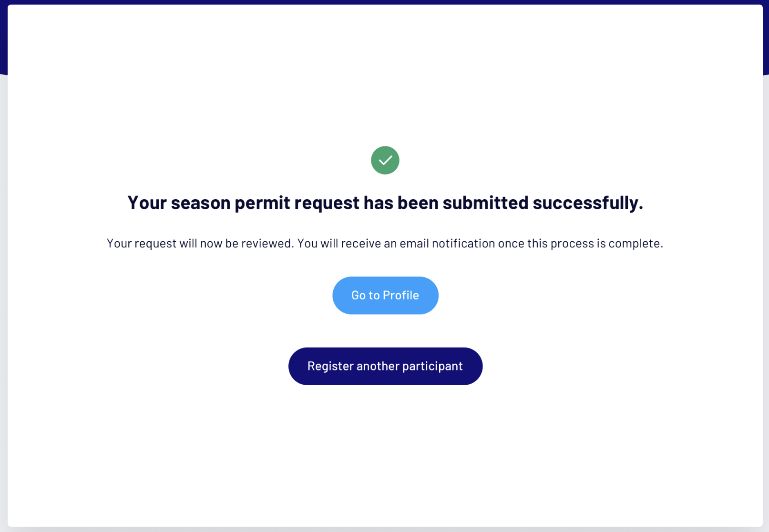Screen dimensions: 769x532
Task: Click the green success checkmark icon
Action: [x=385, y=160]
